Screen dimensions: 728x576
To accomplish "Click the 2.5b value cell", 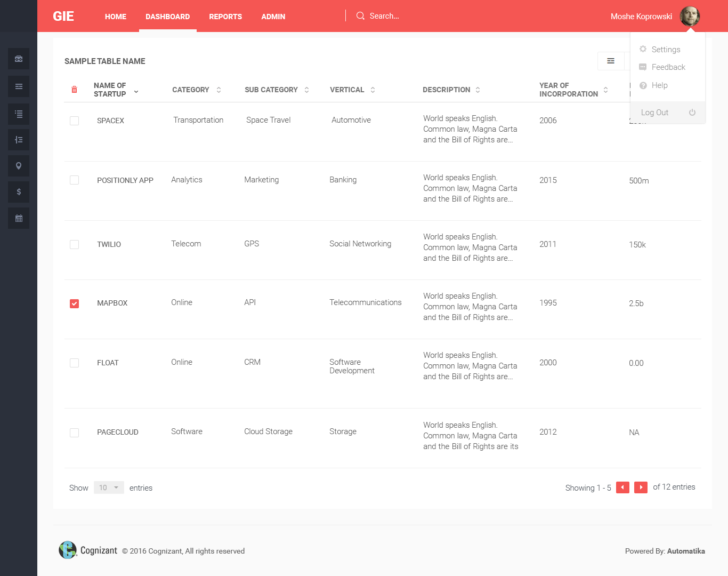I will click(636, 303).
